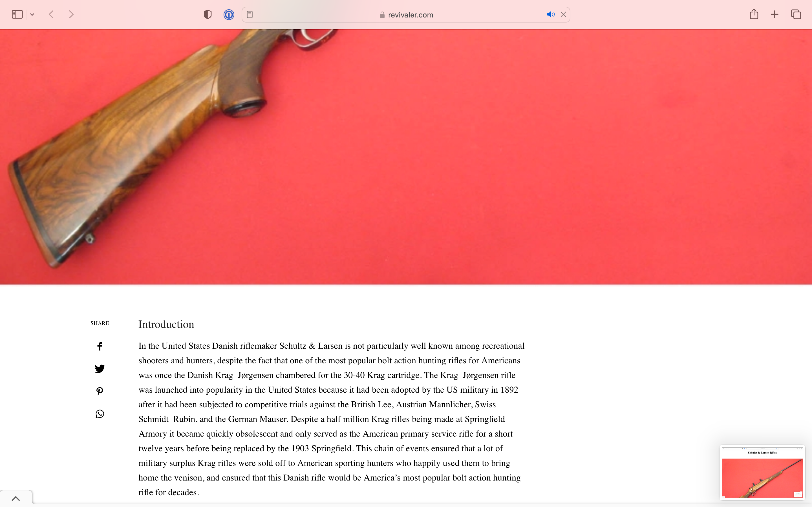
Task: Click the revivaler.com address field
Action: pyautogui.click(x=406, y=15)
